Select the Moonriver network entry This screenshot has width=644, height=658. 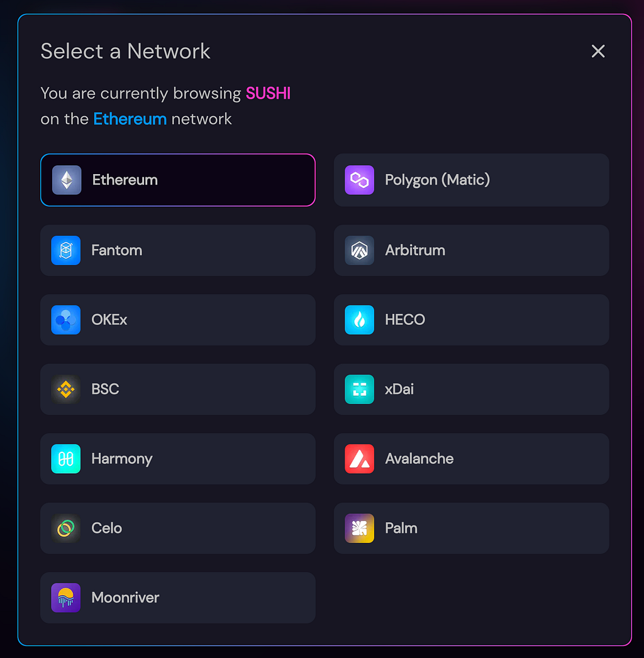(x=178, y=598)
